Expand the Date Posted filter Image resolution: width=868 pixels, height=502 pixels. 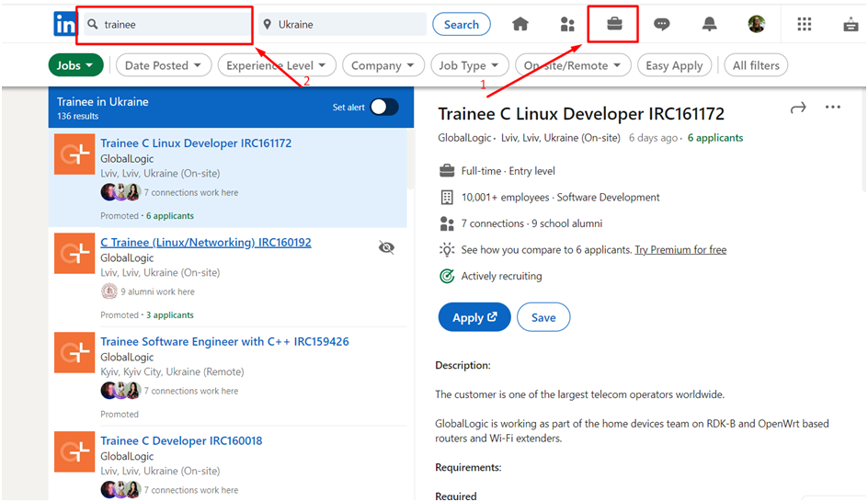164,65
